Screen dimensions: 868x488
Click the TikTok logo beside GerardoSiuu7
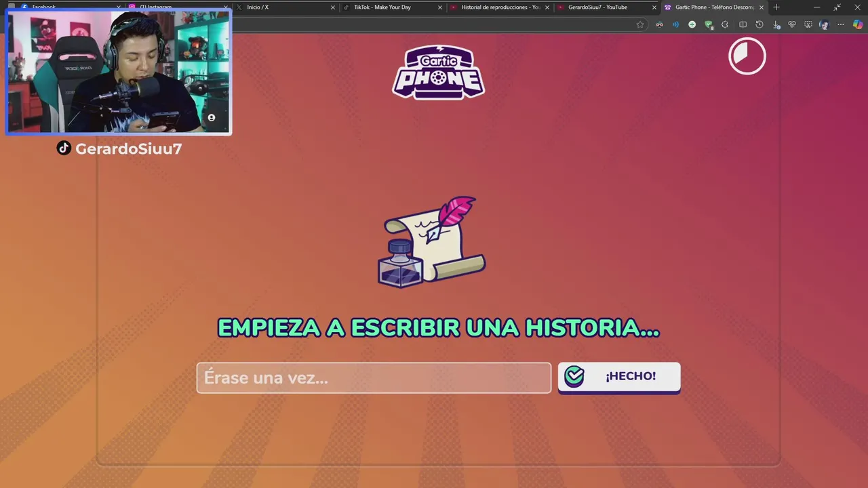pos(64,148)
